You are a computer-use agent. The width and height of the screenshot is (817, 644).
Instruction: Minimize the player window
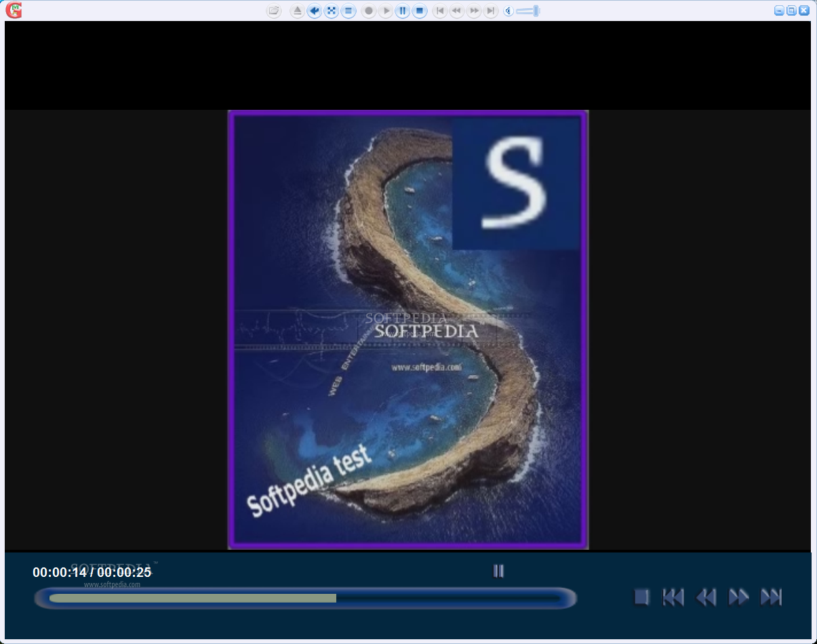tap(780, 10)
